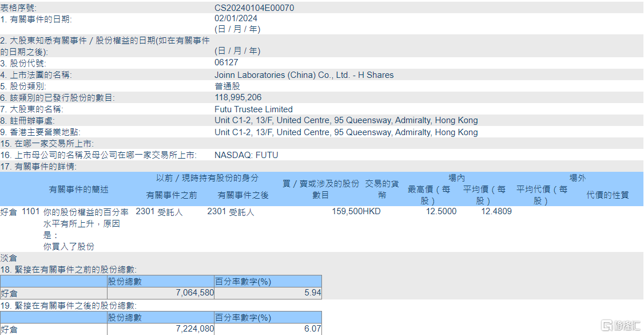The image size is (644, 335).
Task: Click the highest price cell 12.5000
Action: point(441,211)
